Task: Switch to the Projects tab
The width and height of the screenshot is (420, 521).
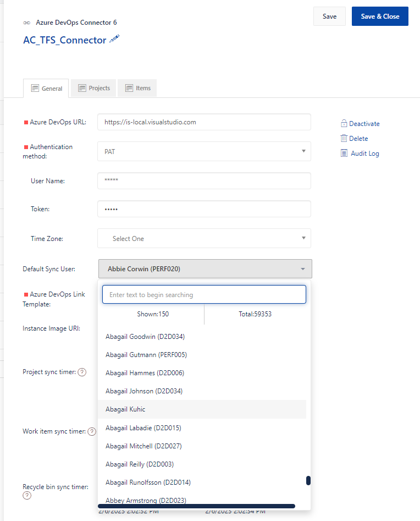Action: 93,88
